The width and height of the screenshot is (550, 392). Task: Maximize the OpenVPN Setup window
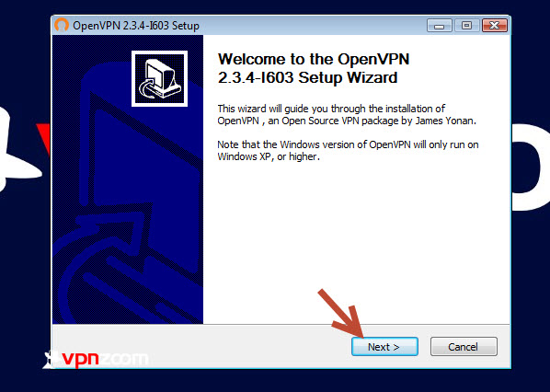pos(466,26)
